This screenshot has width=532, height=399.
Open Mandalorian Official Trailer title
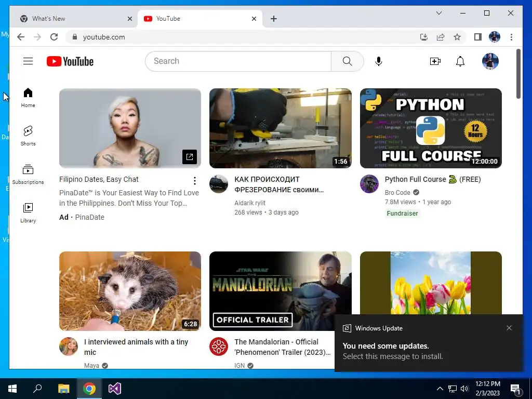click(x=282, y=347)
